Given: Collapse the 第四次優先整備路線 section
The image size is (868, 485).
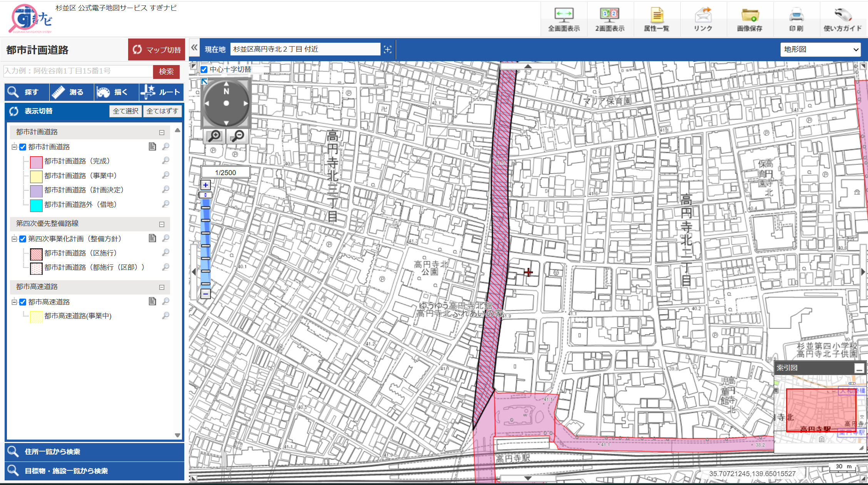Looking at the screenshot, I should click(162, 224).
